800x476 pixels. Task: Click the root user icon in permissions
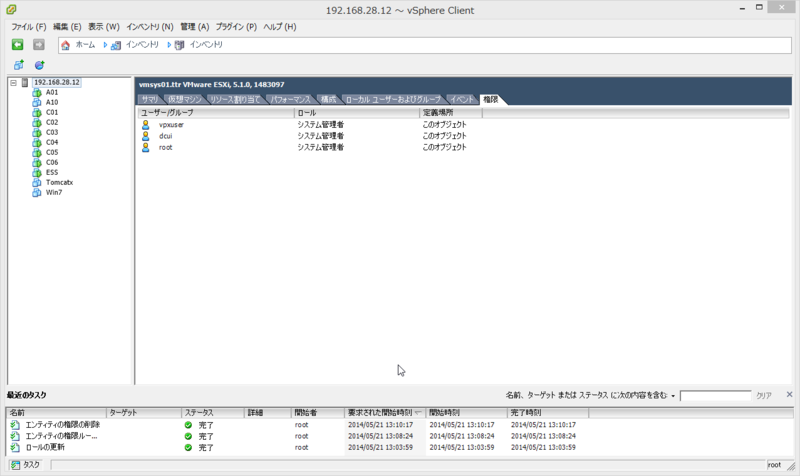[146, 147]
